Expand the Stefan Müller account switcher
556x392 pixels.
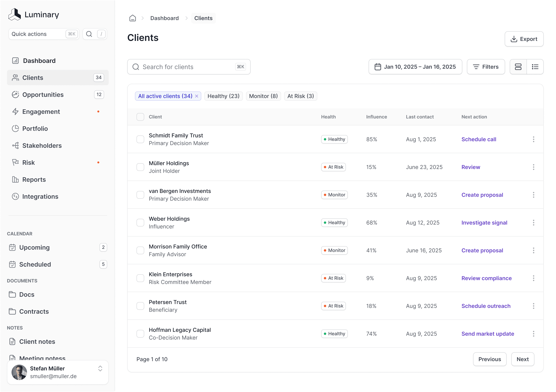point(100,368)
